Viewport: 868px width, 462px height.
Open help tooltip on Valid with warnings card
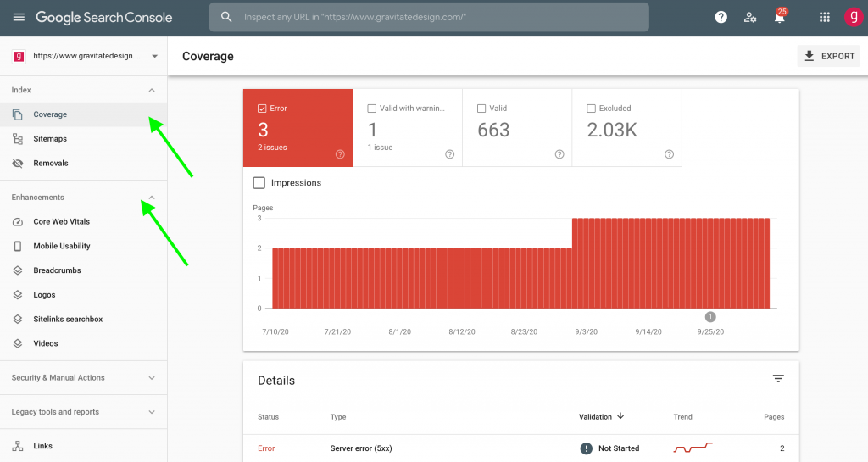[x=449, y=154]
